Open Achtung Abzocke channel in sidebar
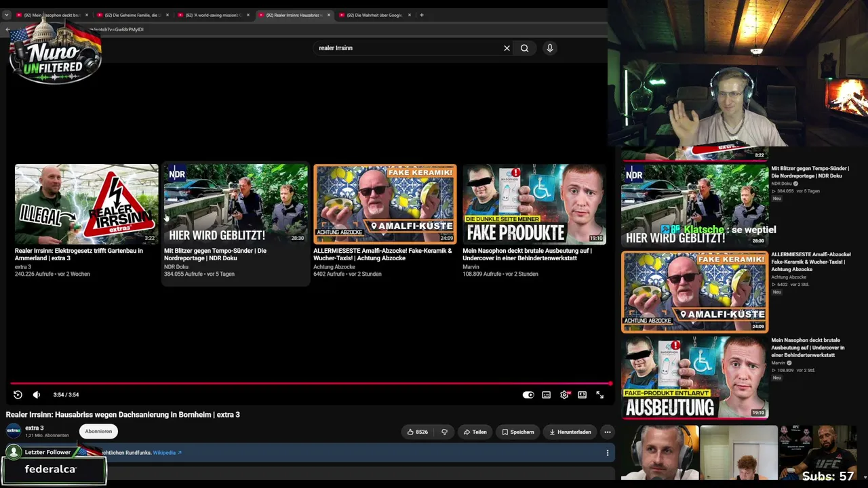The height and width of the screenshot is (488, 868). coord(789,277)
